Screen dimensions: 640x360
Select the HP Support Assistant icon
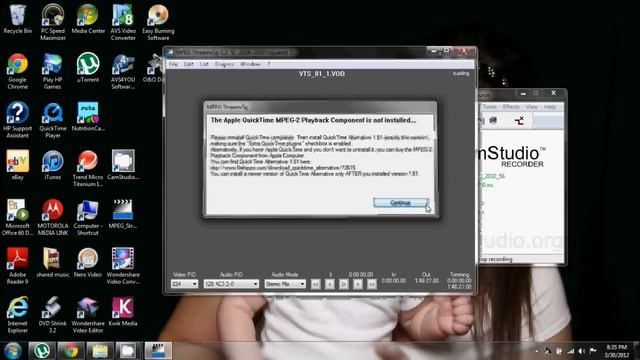point(18,119)
